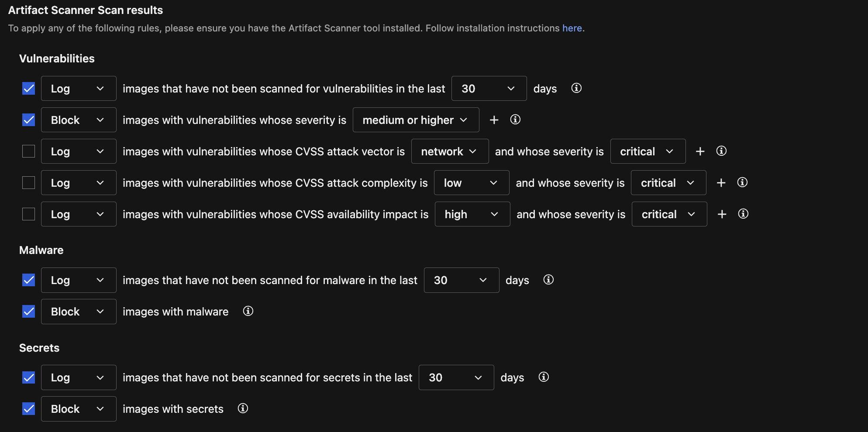
Task: Open Block action dropdown for images with secrets
Action: 79,409
